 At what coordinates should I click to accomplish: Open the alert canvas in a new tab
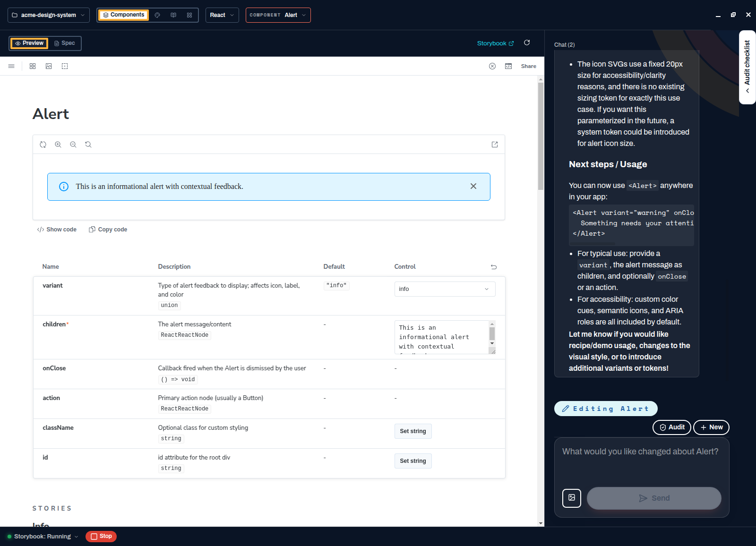point(495,145)
